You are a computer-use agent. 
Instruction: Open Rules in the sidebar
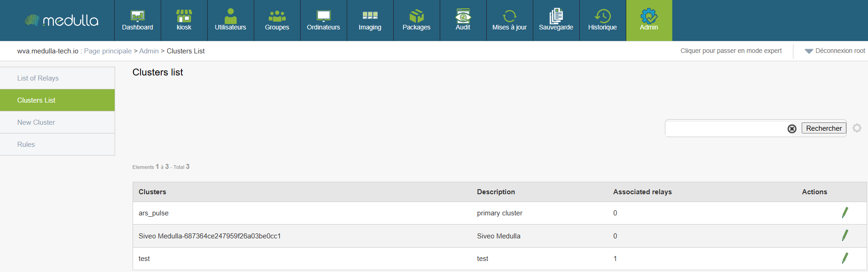pos(26,145)
